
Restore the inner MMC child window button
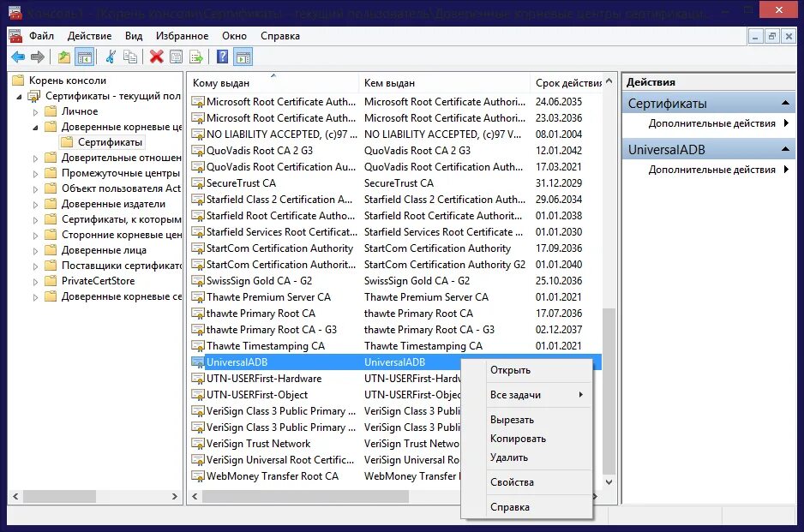coord(771,36)
